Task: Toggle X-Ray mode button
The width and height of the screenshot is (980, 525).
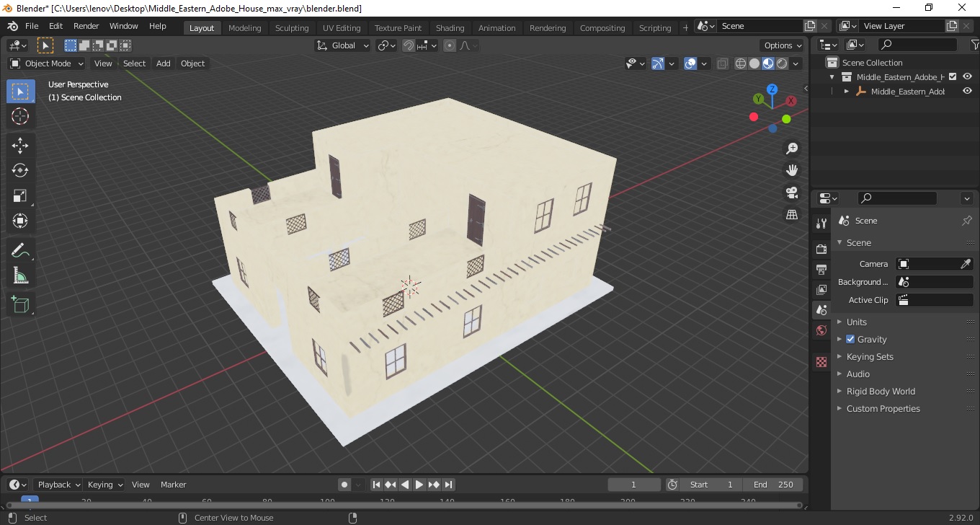Action: [723, 63]
